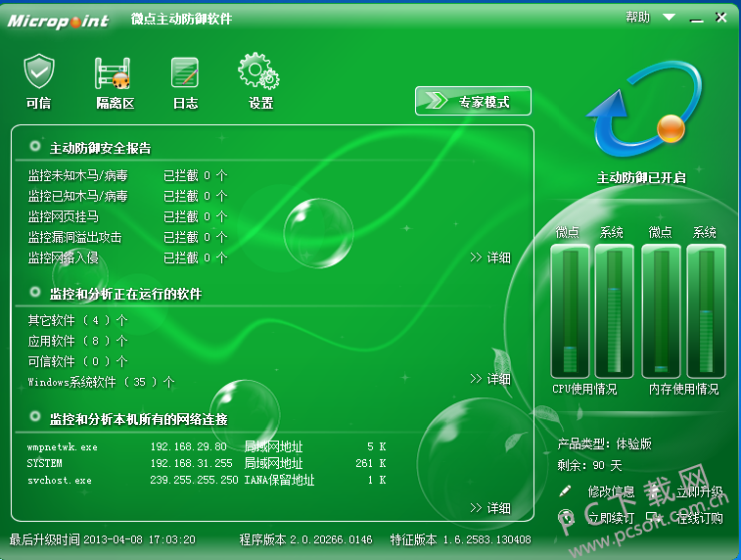Viewport: 741px width, 560px height.
Task: Select the 监控已知木马/病毒 row
Action: click(x=127, y=196)
